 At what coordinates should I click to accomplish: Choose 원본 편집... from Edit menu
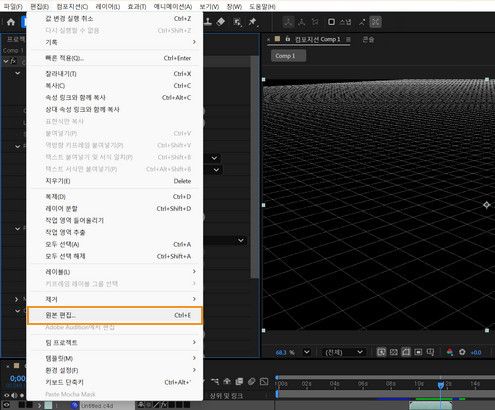[115, 315]
